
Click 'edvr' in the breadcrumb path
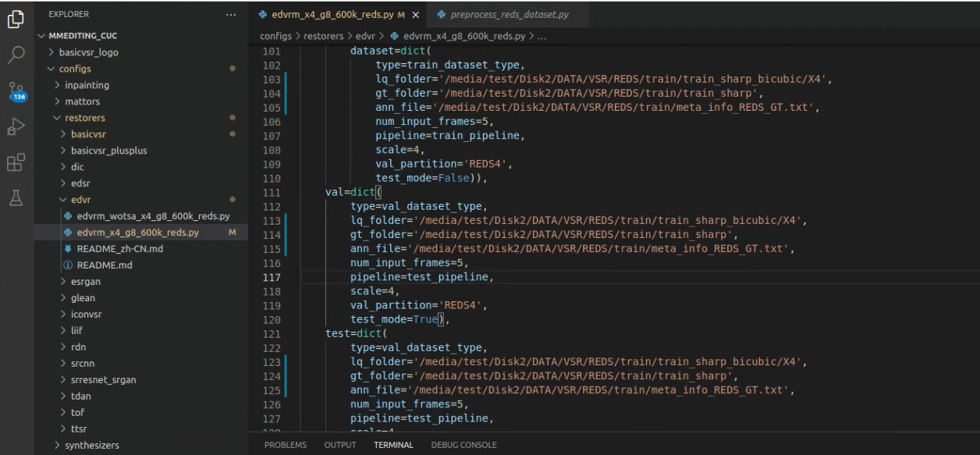367,36
